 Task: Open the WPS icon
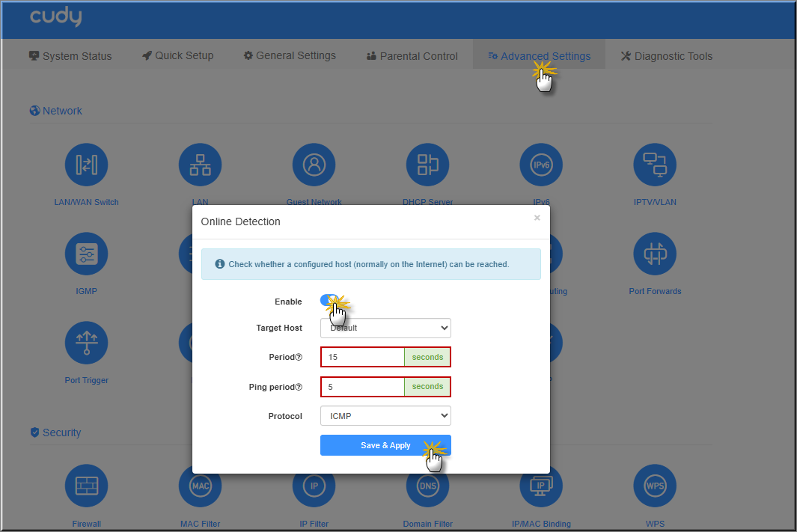[x=655, y=486]
